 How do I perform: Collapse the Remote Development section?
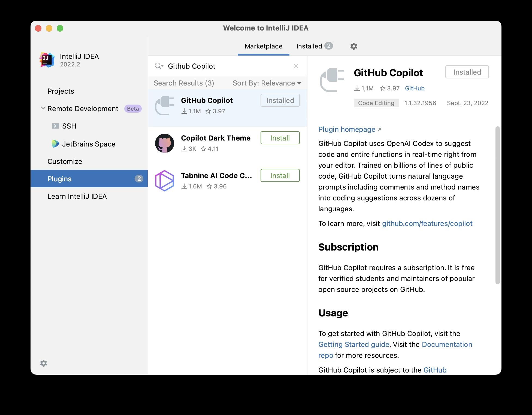(43, 108)
